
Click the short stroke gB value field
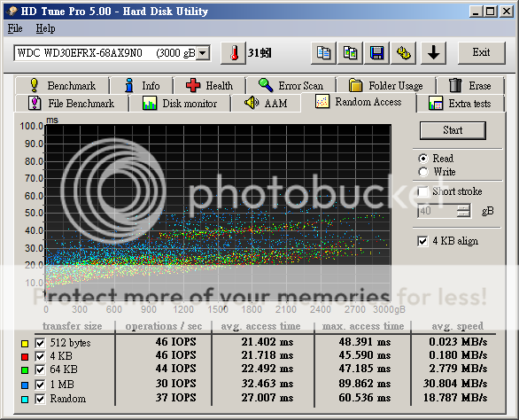point(438,211)
